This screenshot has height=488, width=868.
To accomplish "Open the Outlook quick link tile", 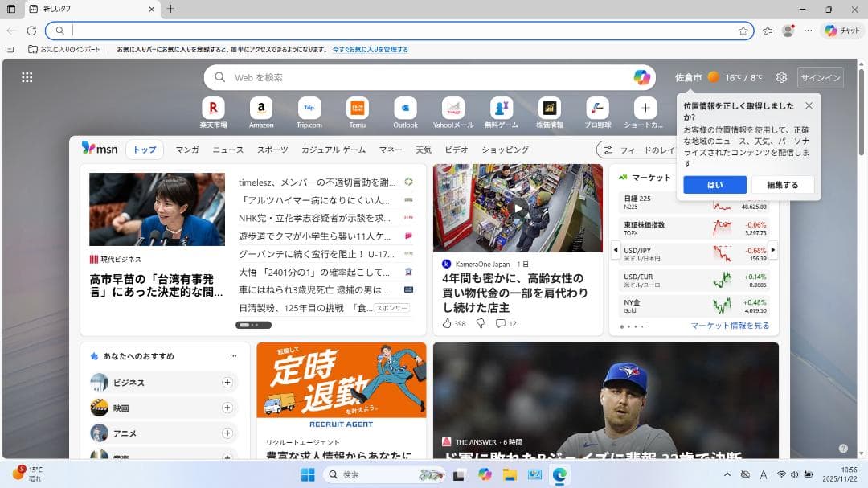I will click(x=405, y=109).
